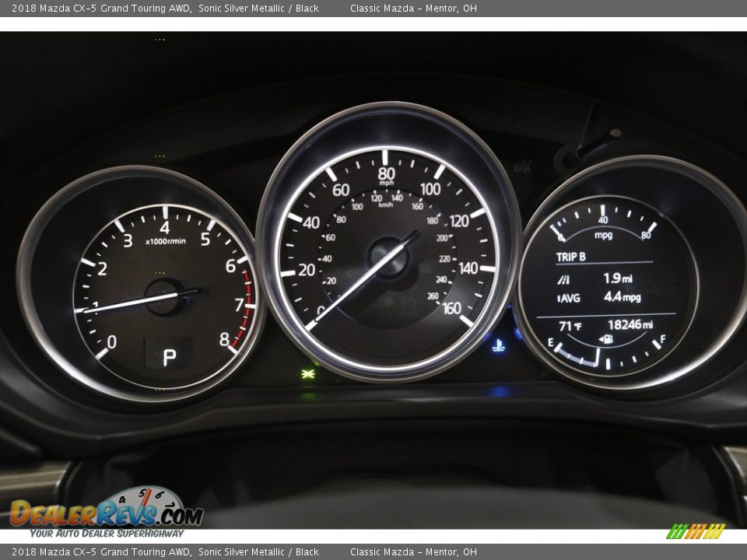Viewport: 747px width, 560px height.
Task: Click the 2018 Mazda CX-5 title text at top
Action: [101, 9]
